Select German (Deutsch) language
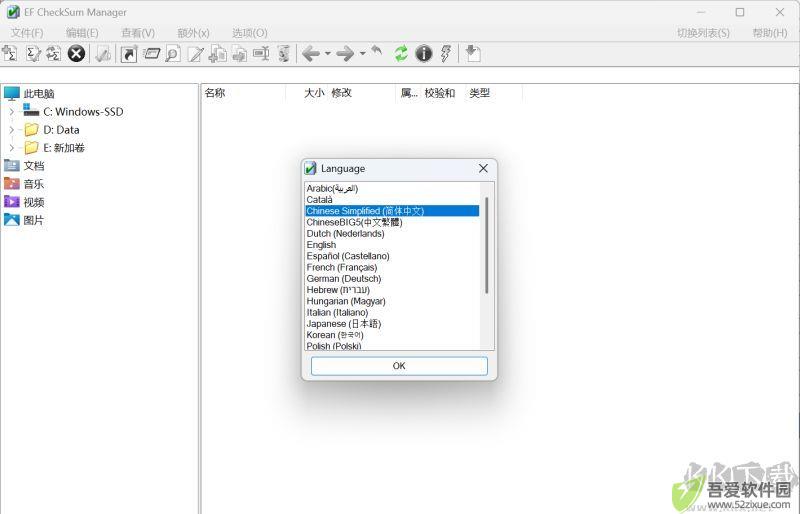Viewport: 800px width, 514px height. [x=344, y=278]
